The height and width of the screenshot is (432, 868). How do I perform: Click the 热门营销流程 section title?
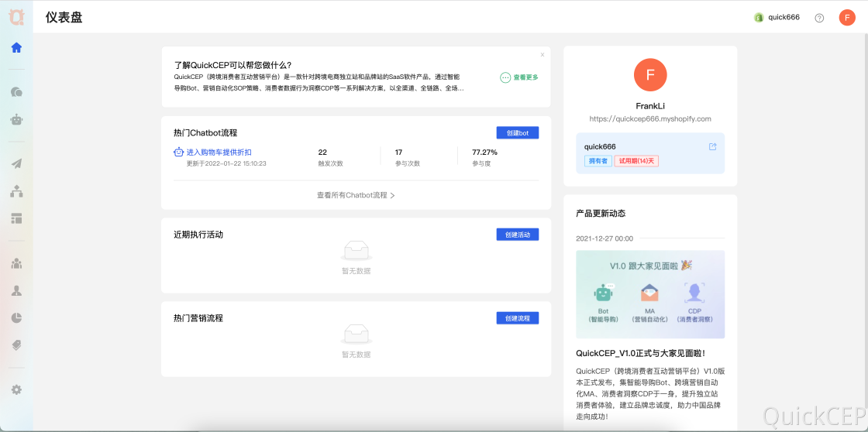click(198, 318)
